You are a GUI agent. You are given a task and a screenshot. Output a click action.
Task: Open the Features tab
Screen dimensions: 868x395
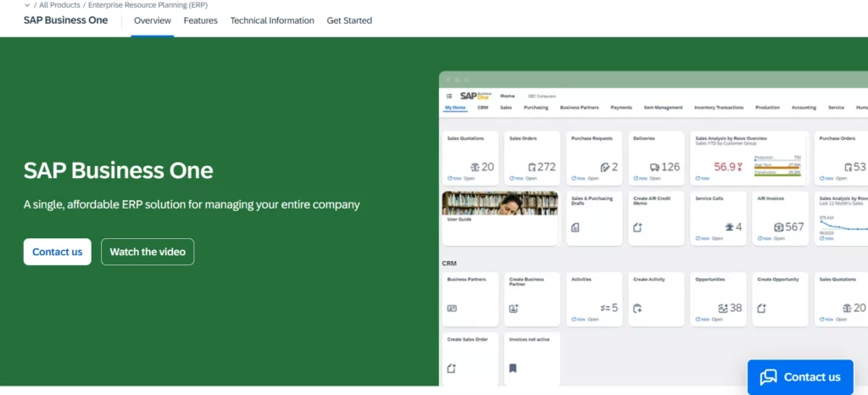tap(200, 20)
